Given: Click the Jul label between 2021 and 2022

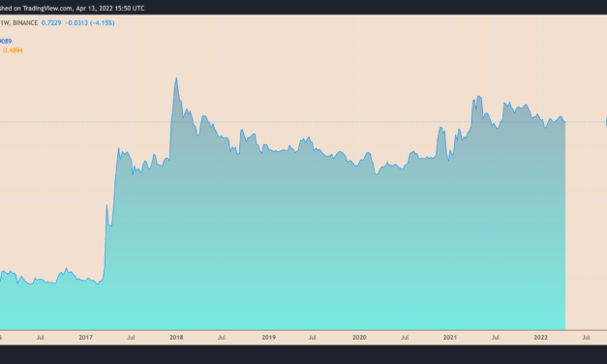Looking at the screenshot, I should pyautogui.click(x=495, y=337).
